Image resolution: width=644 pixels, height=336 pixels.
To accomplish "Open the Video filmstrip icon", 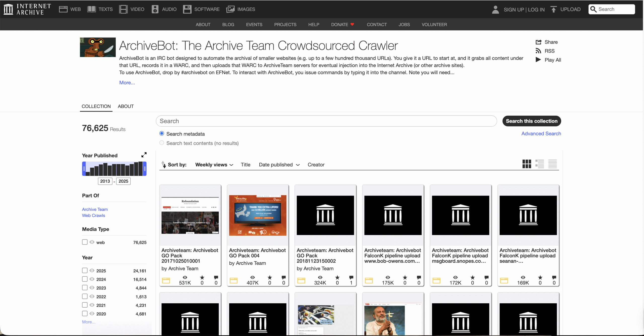I will (x=123, y=9).
